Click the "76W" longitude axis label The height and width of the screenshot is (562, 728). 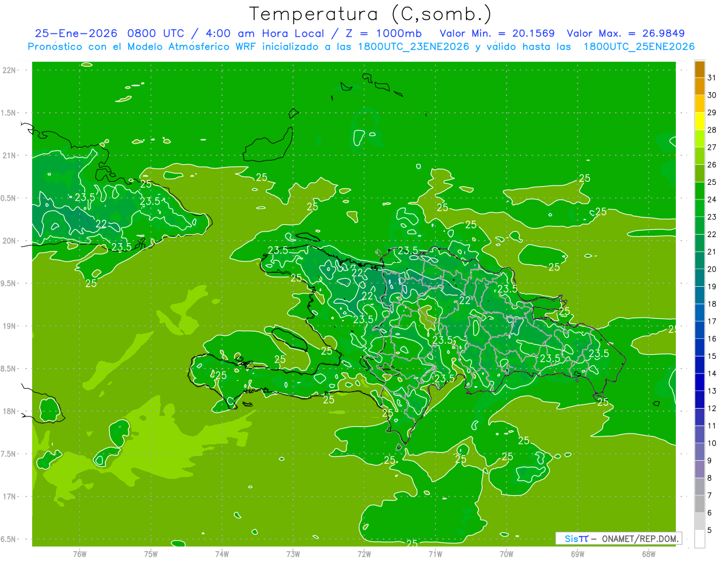click(x=79, y=554)
